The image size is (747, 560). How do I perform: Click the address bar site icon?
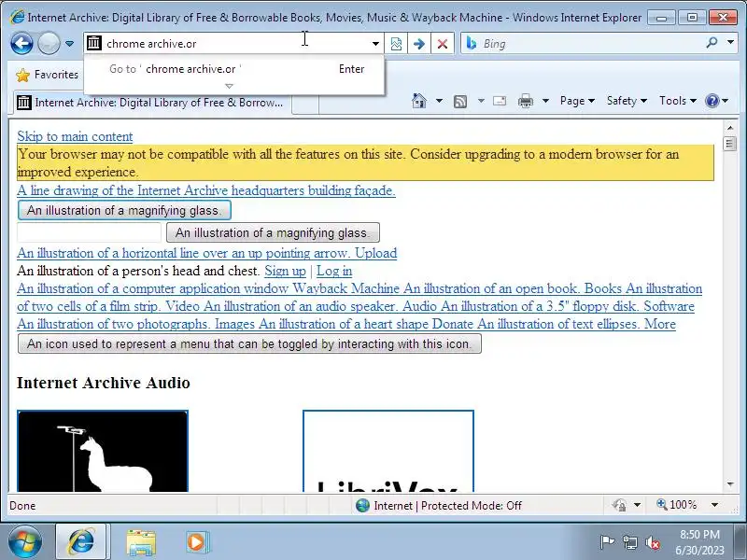point(94,43)
